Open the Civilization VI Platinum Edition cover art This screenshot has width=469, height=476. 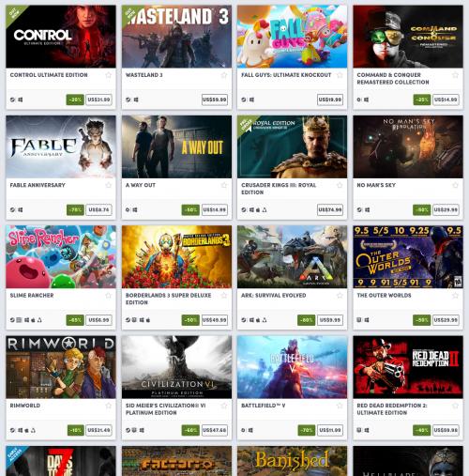coord(176,367)
